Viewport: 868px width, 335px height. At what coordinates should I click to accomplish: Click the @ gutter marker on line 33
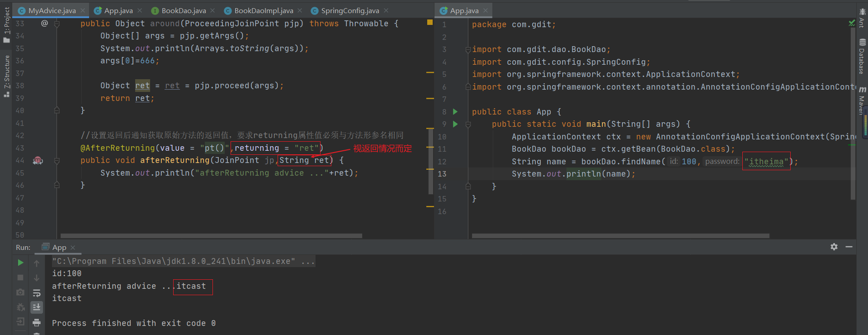[x=44, y=23]
